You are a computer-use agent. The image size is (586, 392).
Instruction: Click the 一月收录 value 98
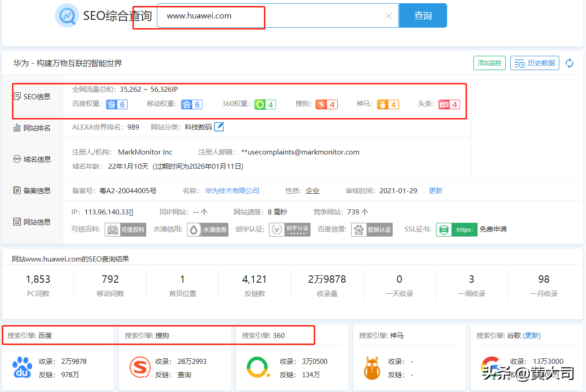544,279
